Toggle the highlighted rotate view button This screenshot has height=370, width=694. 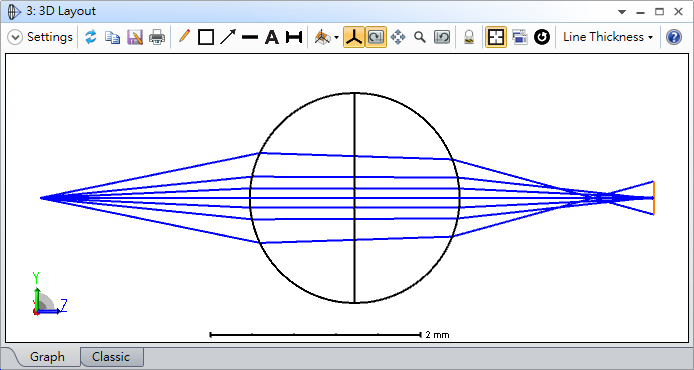[376, 37]
